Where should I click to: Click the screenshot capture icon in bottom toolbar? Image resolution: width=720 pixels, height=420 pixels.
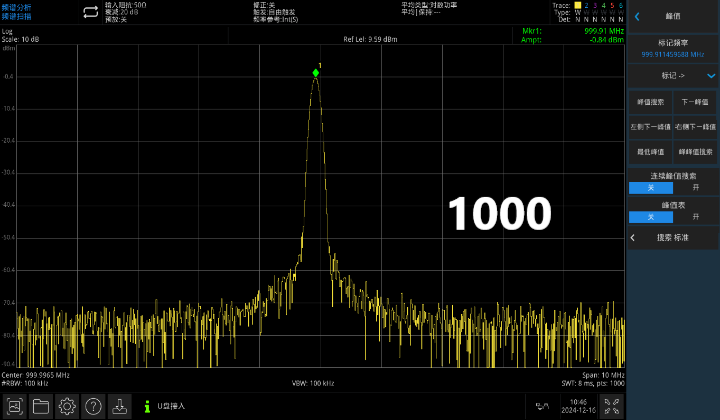click(14, 406)
